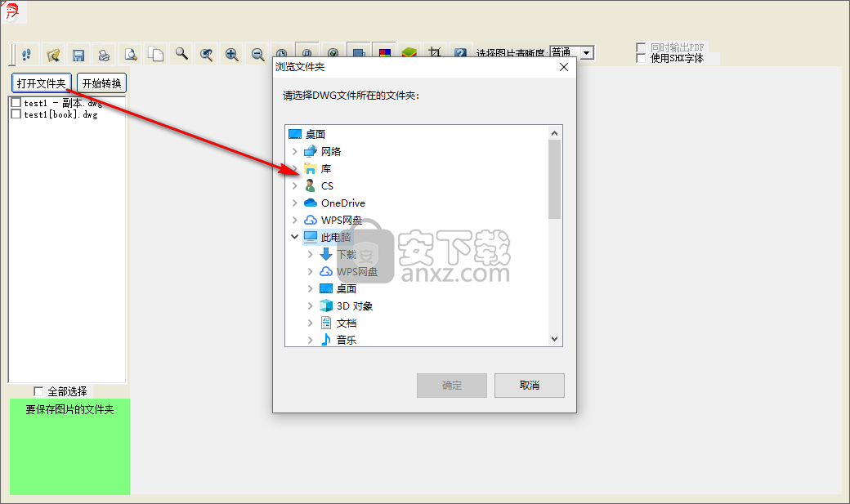
Task: Click the printer icon in the toolbar
Action: 104,54
